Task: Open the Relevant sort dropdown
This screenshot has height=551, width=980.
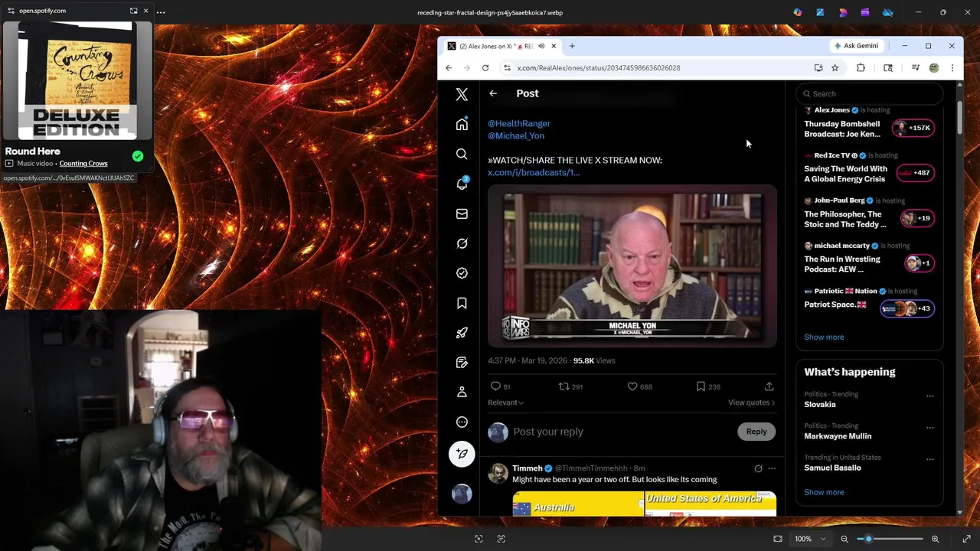Action: [x=505, y=403]
